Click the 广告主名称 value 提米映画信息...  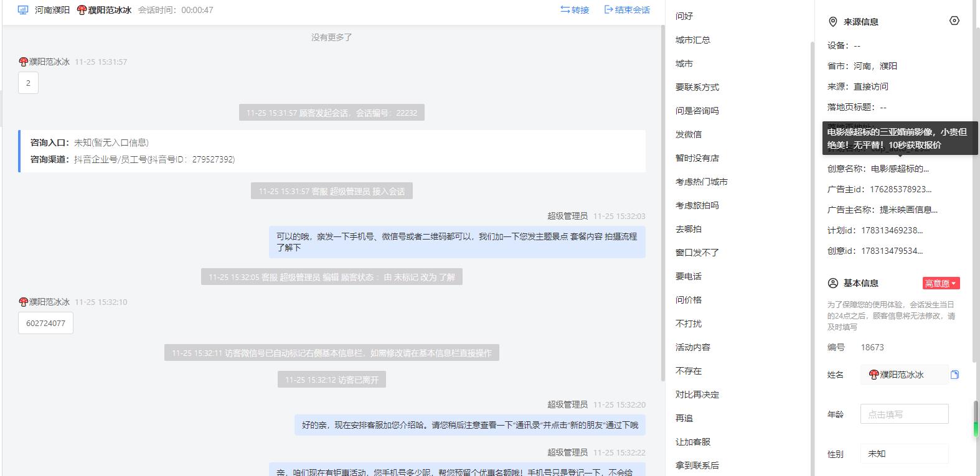pos(908,210)
